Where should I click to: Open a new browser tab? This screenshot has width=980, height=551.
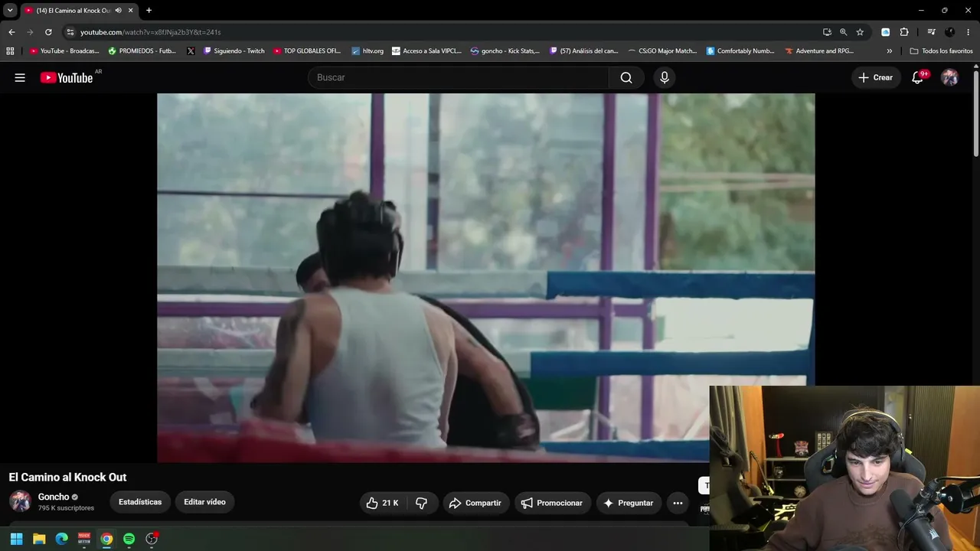(149, 11)
